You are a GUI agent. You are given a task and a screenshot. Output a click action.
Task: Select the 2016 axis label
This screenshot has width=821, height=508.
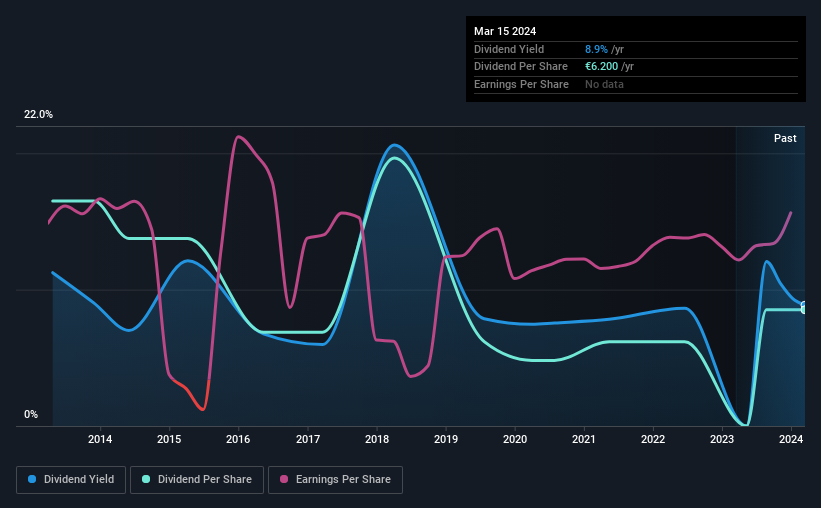tap(238, 439)
